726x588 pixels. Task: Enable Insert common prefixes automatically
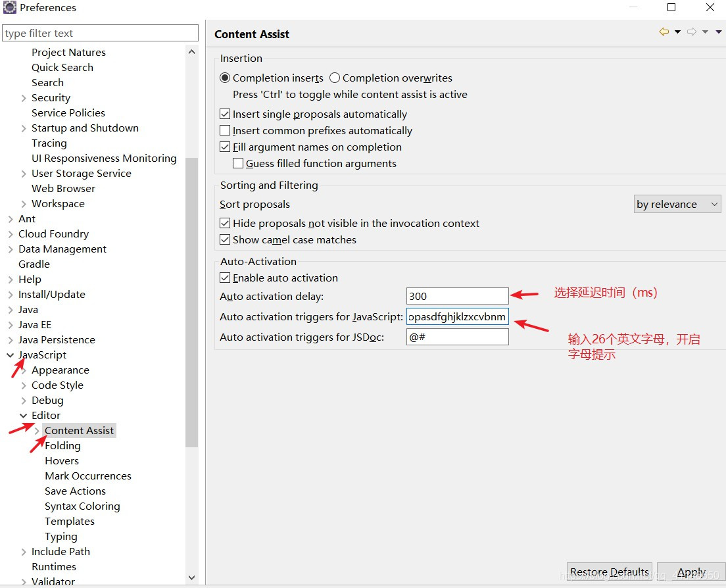(x=225, y=131)
